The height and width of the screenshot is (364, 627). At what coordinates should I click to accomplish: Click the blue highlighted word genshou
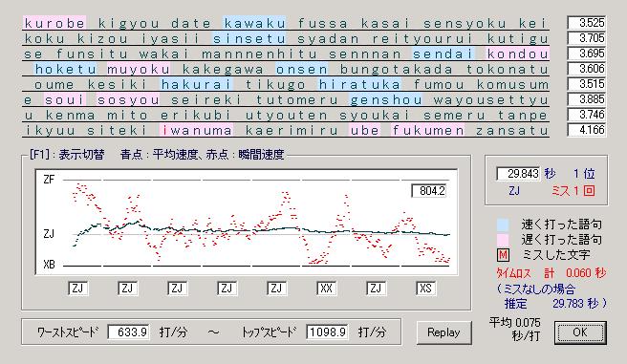coord(385,99)
